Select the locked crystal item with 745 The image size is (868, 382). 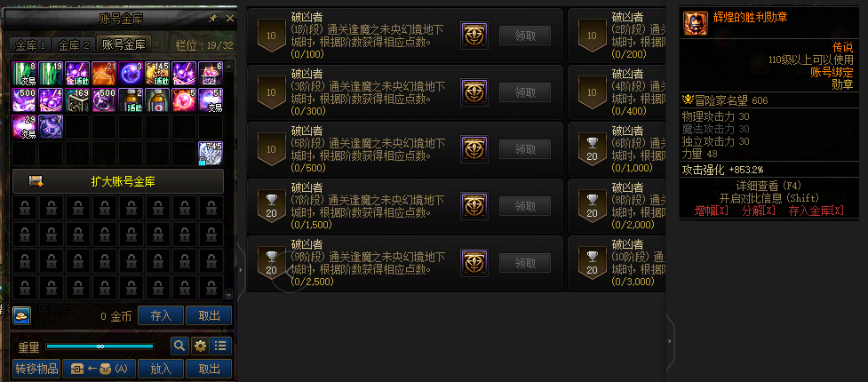(211, 154)
